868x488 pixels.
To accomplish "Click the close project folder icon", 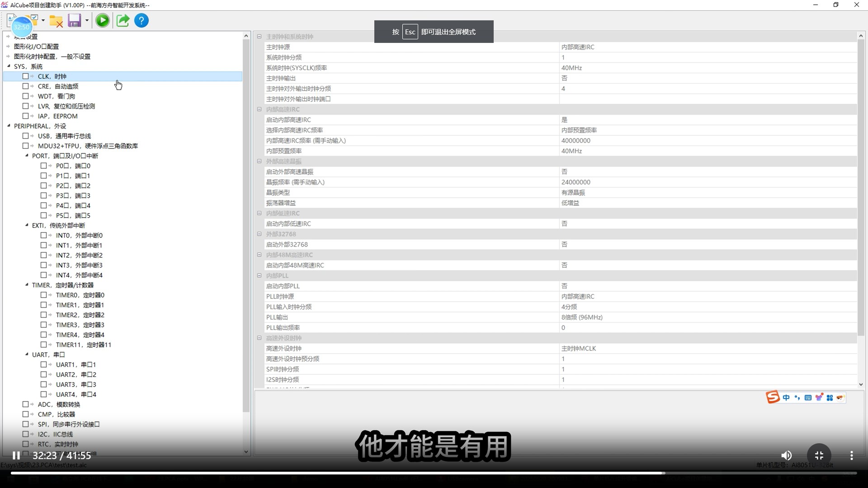I will pos(56,21).
